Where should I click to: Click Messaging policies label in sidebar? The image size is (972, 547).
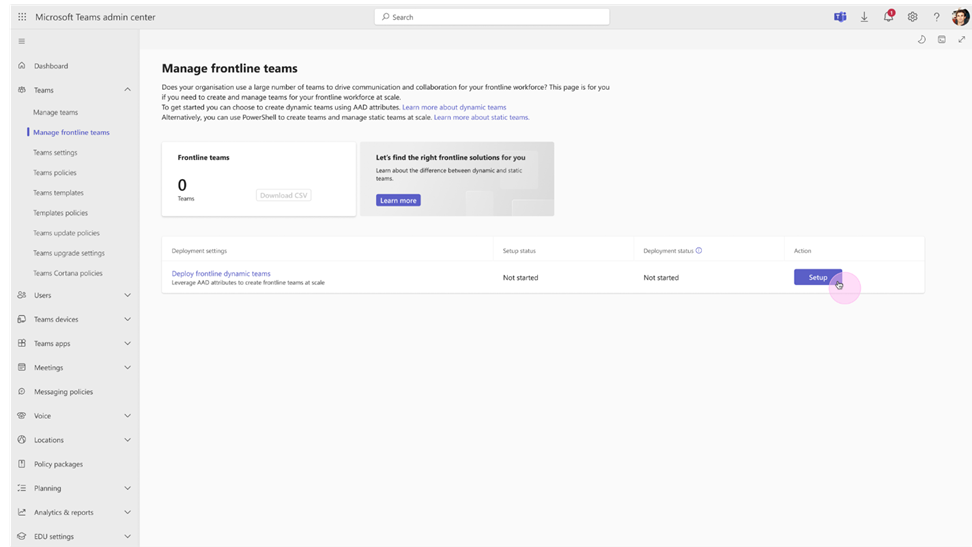63,392
